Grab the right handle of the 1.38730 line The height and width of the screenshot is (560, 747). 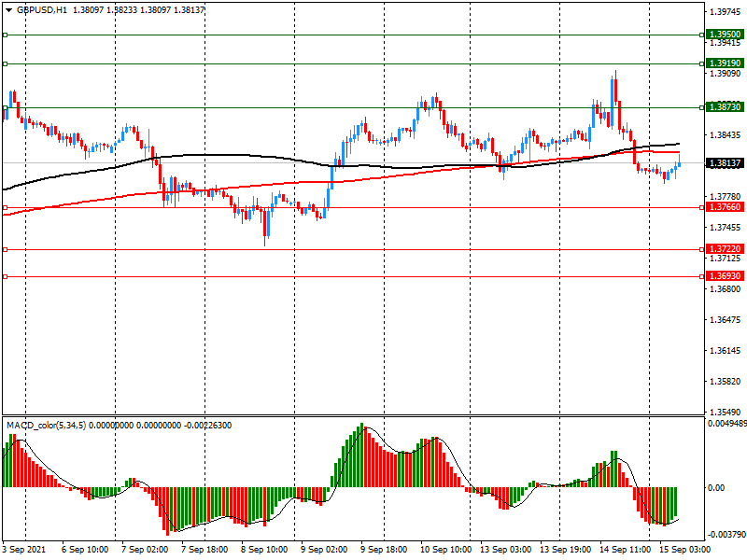point(702,107)
